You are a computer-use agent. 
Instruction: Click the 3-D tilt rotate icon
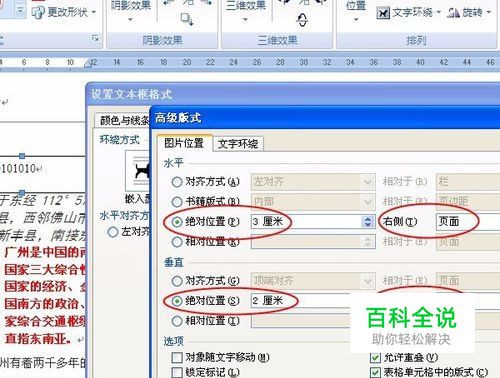pyautogui.click(x=302, y=20)
